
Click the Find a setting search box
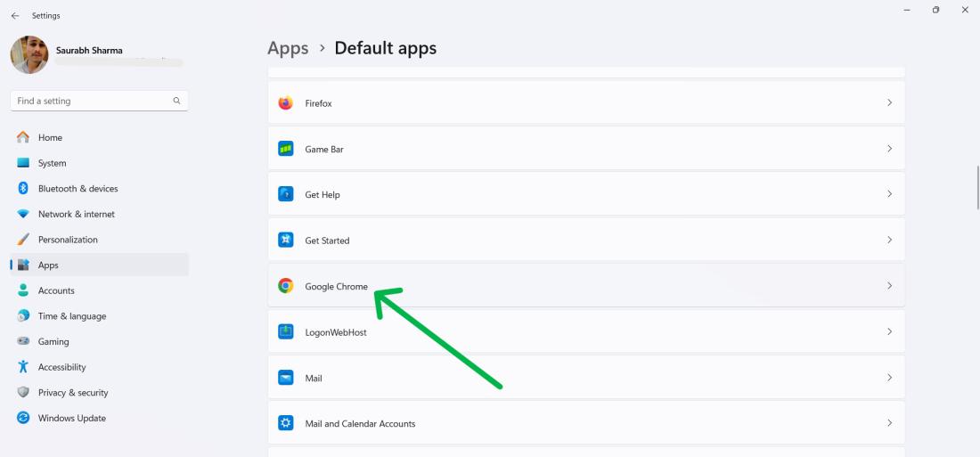click(100, 101)
